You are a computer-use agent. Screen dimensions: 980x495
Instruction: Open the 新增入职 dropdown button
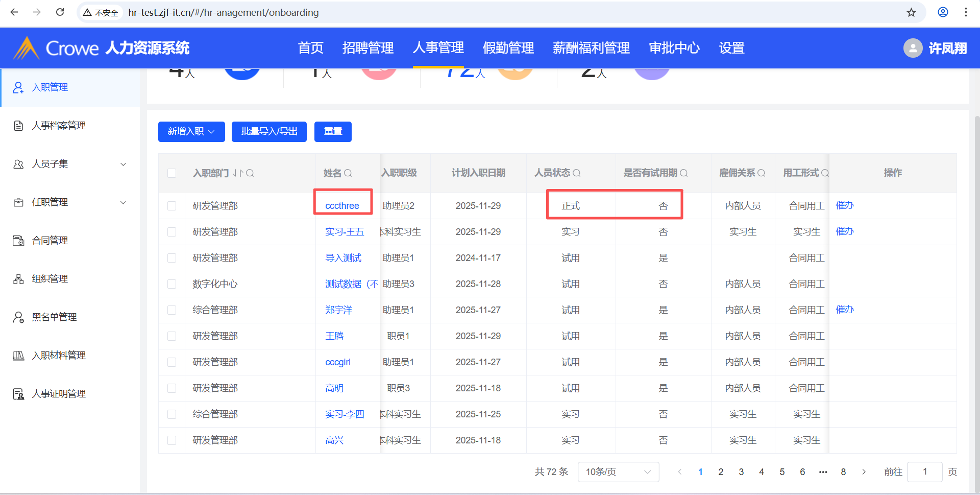191,131
